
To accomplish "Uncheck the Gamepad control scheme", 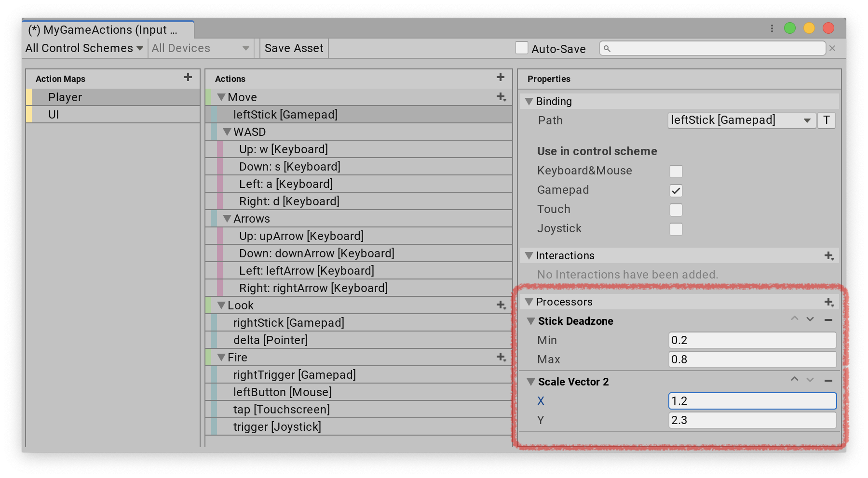I will [676, 190].
